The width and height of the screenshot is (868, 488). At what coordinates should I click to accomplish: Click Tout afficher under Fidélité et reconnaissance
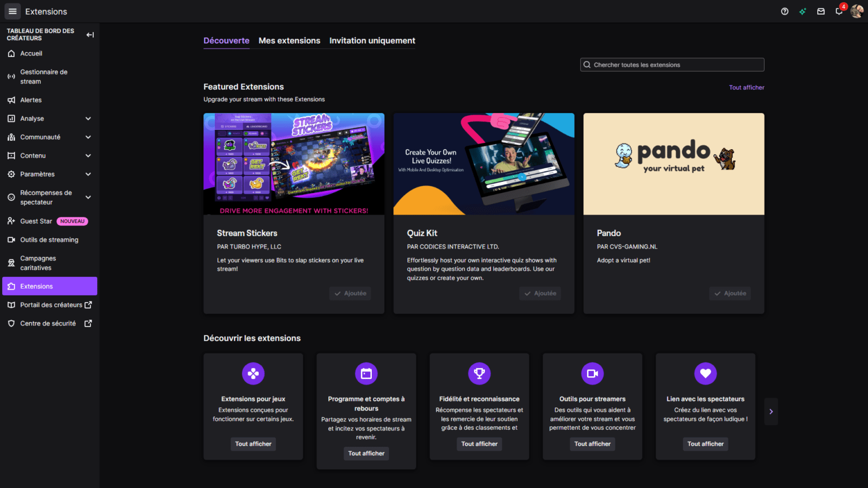(479, 444)
